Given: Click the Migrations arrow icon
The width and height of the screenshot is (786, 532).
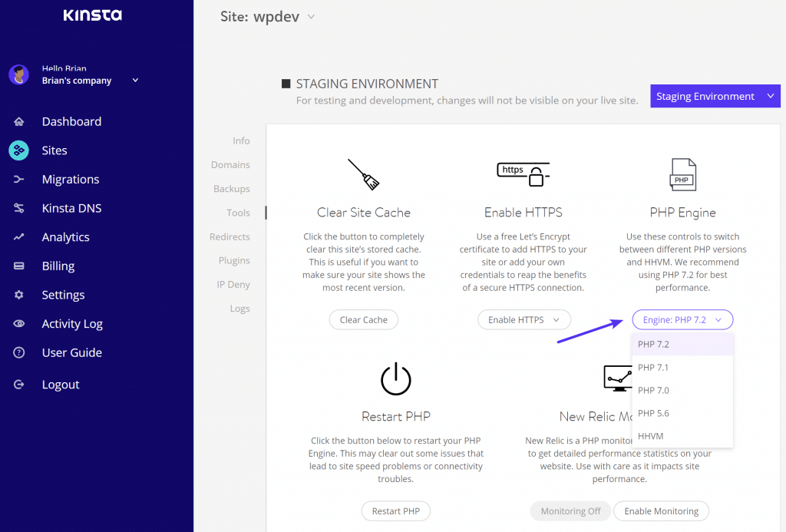Looking at the screenshot, I should pyautogui.click(x=19, y=179).
